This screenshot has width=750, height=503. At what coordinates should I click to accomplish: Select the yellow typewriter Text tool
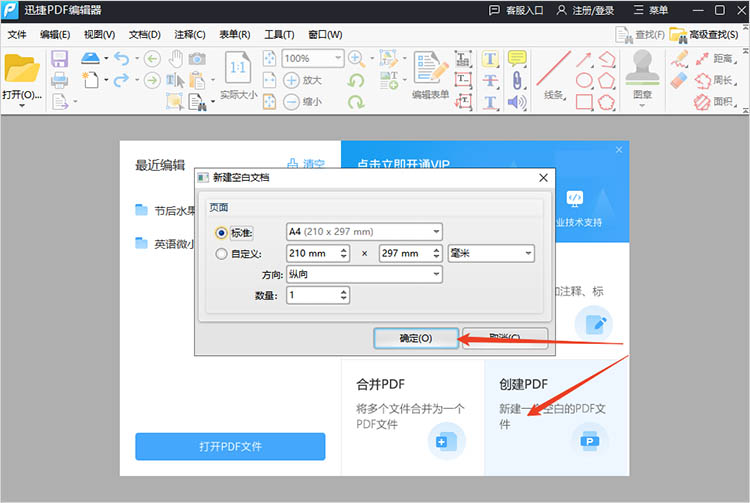click(x=490, y=59)
